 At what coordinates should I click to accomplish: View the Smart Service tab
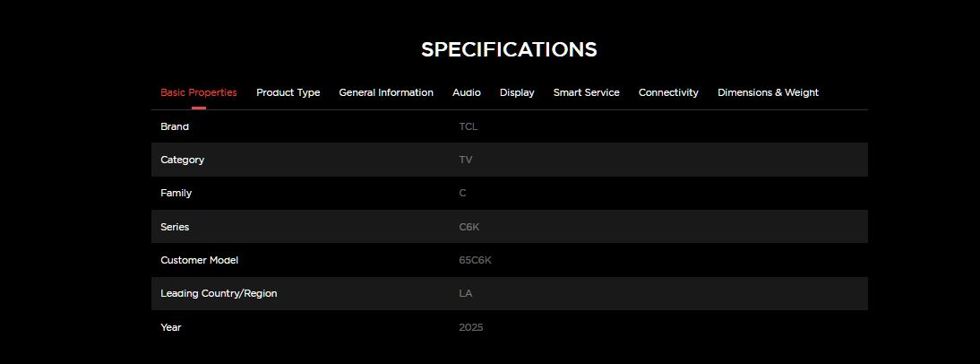[586, 92]
